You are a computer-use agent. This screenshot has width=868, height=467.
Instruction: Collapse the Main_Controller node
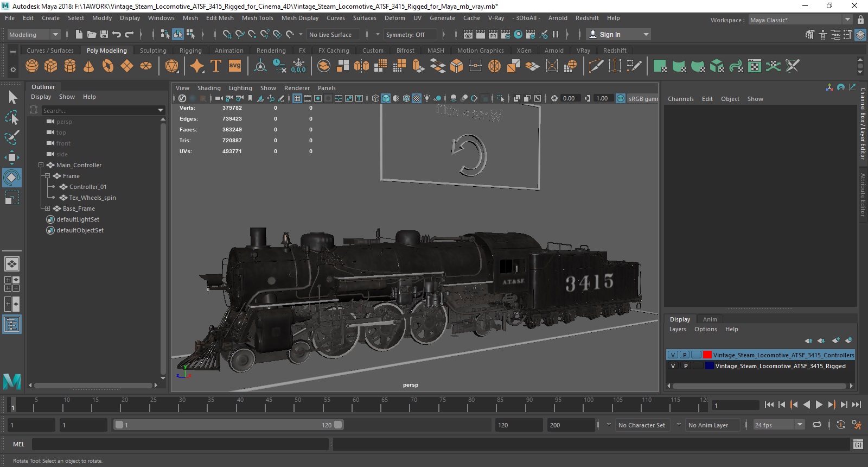(x=41, y=165)
